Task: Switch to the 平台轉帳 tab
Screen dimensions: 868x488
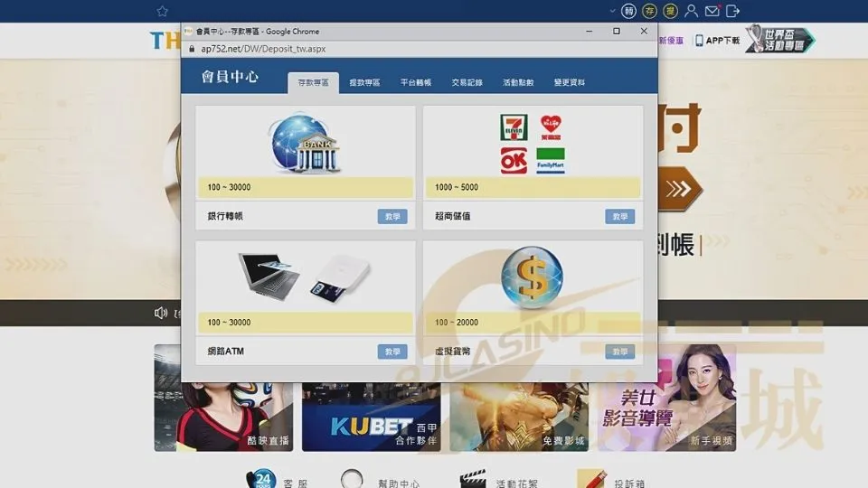Action: coord(416,82)
